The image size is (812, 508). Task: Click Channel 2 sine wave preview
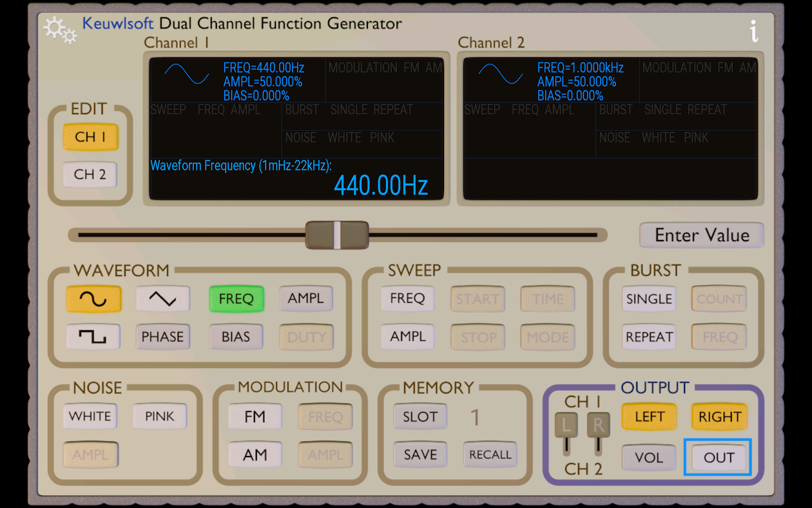pyautogui.click(x=500, y=74)
